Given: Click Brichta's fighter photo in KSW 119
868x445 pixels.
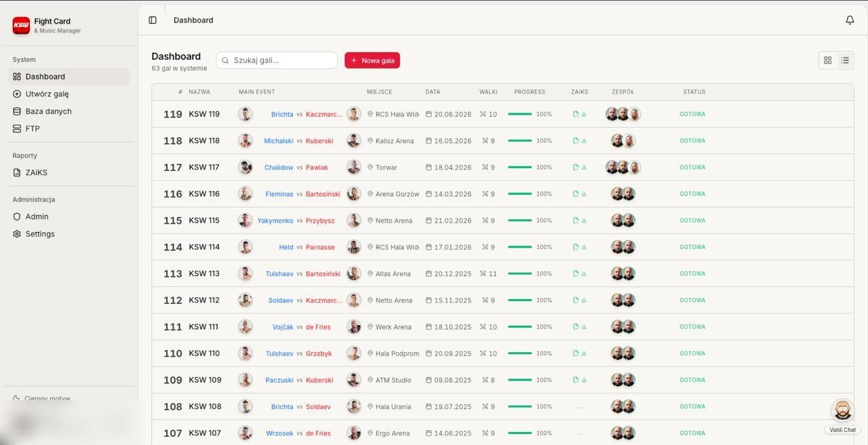Looking at the screenshot, I should point(245,114).
